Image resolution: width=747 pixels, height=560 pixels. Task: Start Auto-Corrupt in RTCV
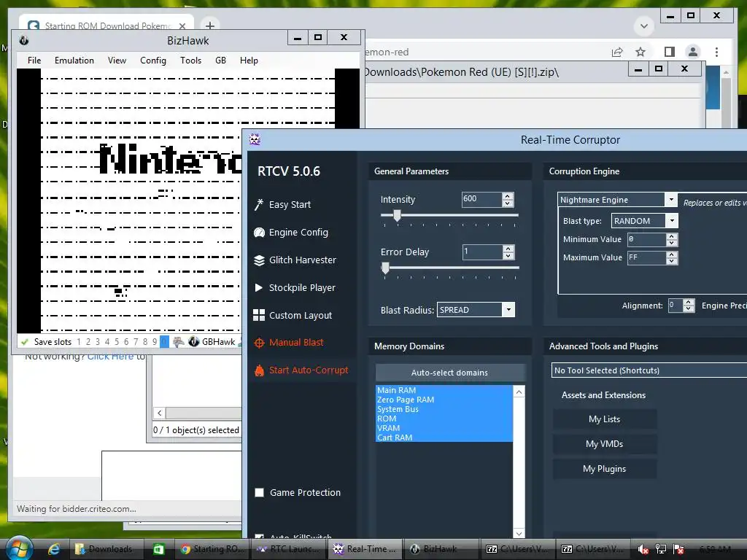point(301,370)
